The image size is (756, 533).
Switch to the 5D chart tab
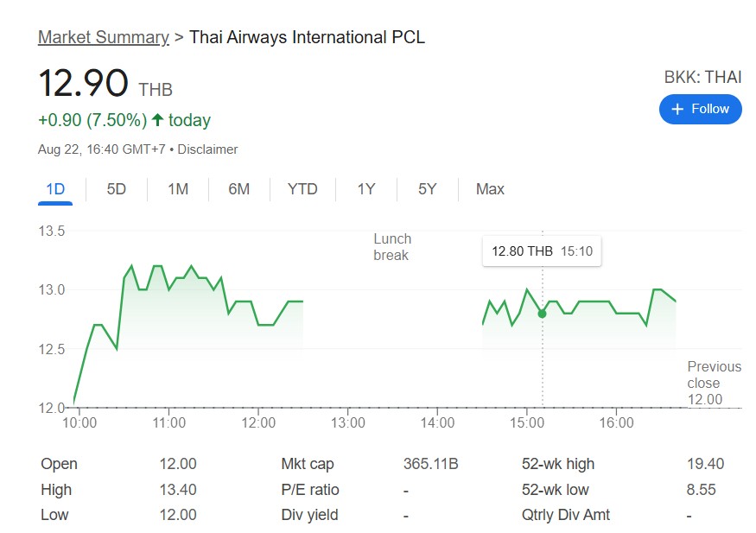(117, 189)
